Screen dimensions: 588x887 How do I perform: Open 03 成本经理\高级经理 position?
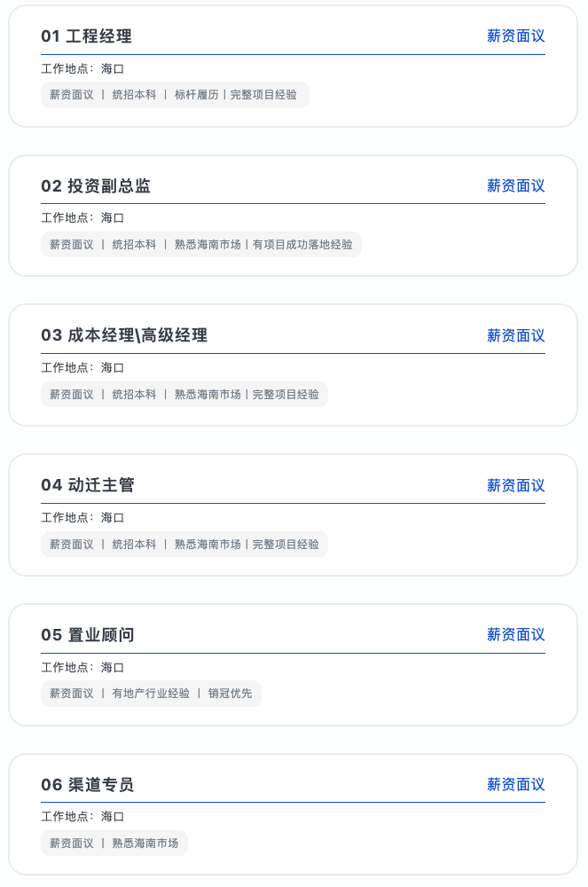pyautogui.click(x=124, y=335)
